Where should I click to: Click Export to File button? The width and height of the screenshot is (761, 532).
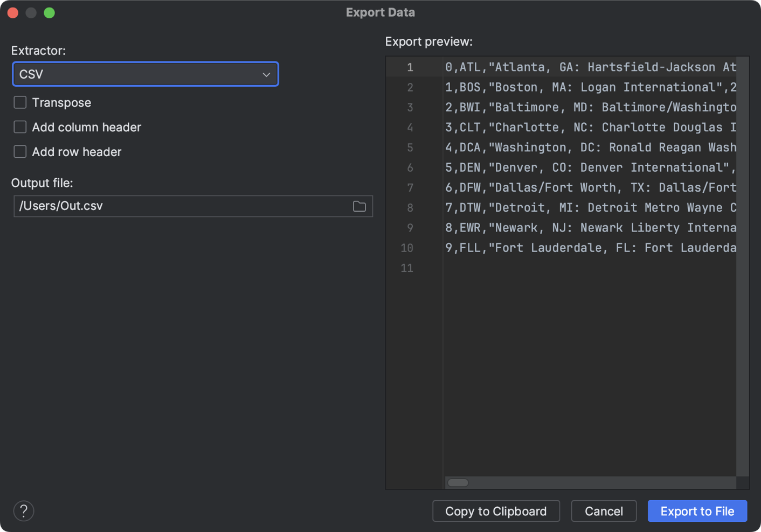[697, 511]
